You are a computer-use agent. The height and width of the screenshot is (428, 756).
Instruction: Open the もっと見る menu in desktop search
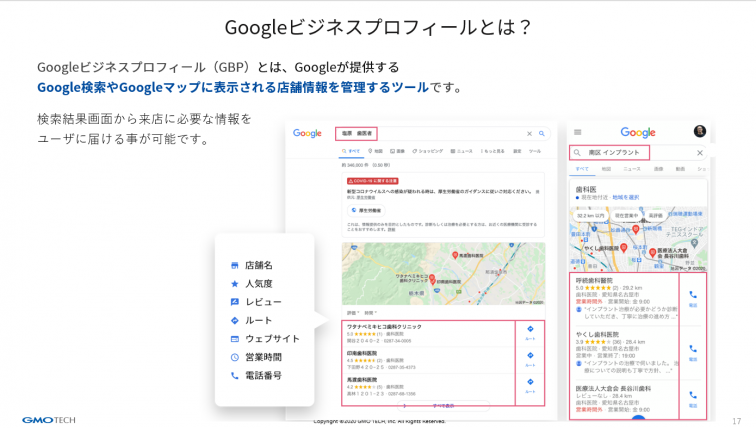tap(494, 150)
